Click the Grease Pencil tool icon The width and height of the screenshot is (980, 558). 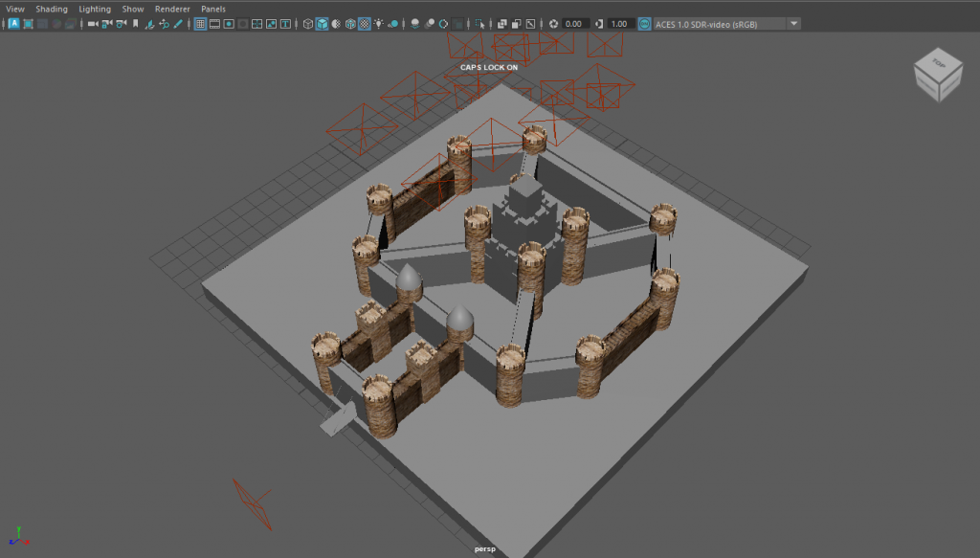pos(177,23)
